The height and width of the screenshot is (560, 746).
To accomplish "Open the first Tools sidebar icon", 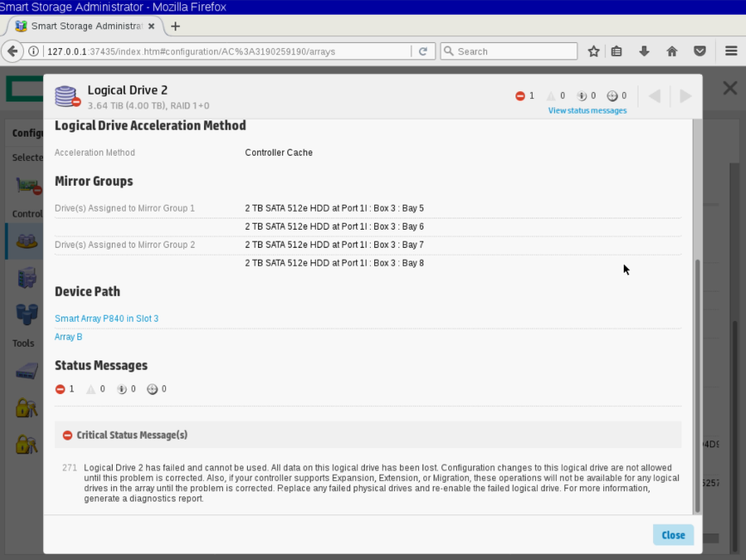I will click(27, 371).
